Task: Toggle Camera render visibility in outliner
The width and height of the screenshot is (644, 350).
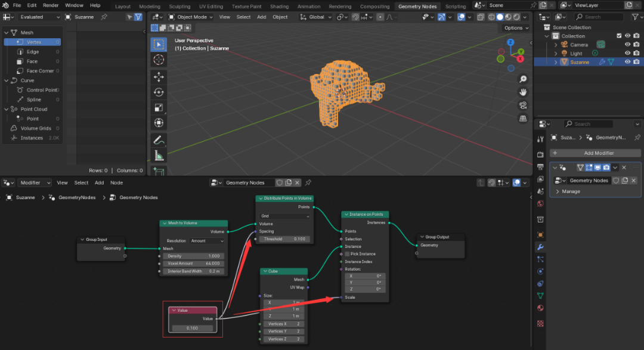Action: pos(636,44)
